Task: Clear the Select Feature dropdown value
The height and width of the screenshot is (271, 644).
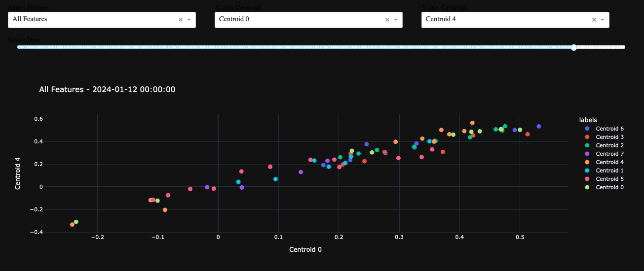Action: (180, 20)
